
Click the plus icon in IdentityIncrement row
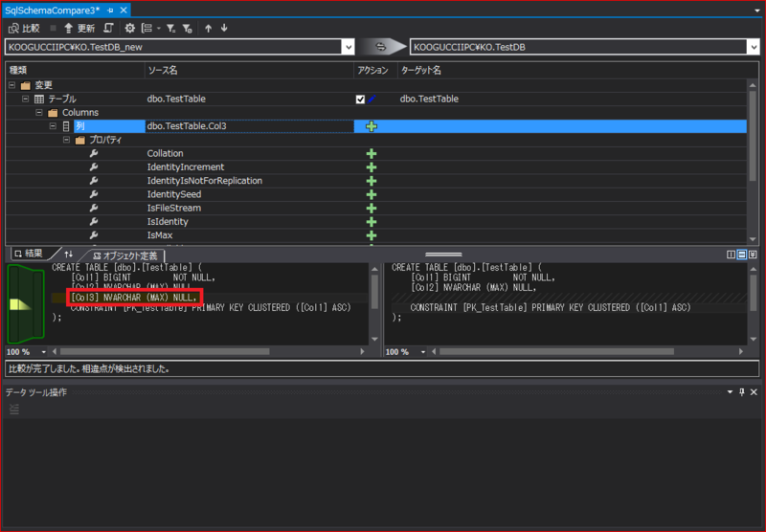click(x=372, y=167)
